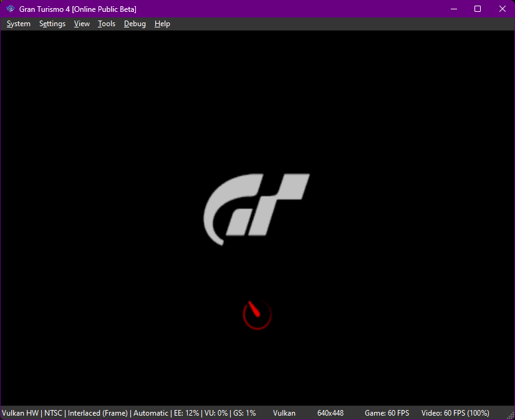
Task: Open the Settings menu
Action: 52,24
